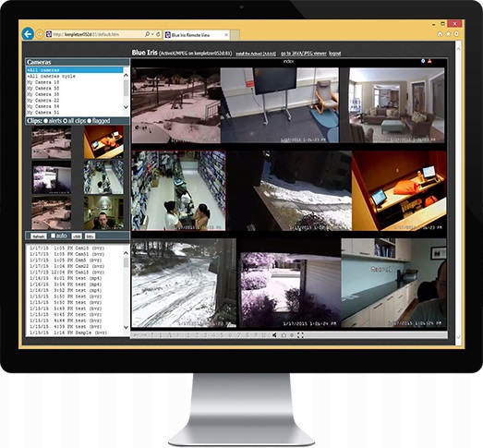Open the orange desk clip thumbnail
This screenshot has width=483, height=448.
pyautogui.click(x=103, y=142)
